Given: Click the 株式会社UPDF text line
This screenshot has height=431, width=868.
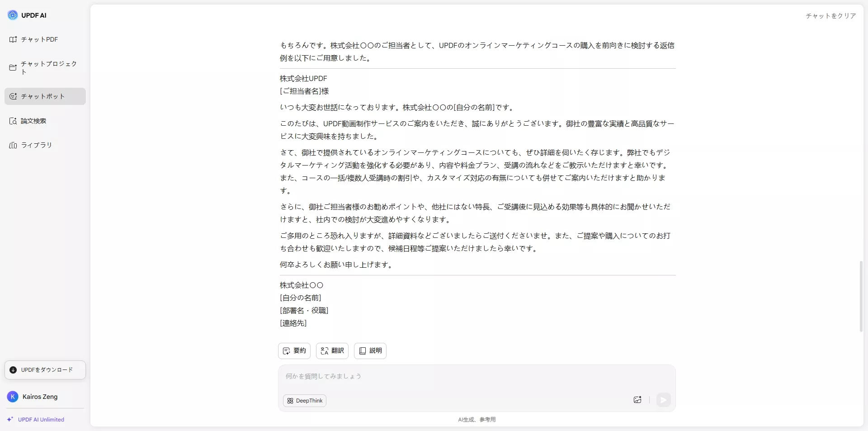Looking at the screenshot, I should [x=303, y=79].
